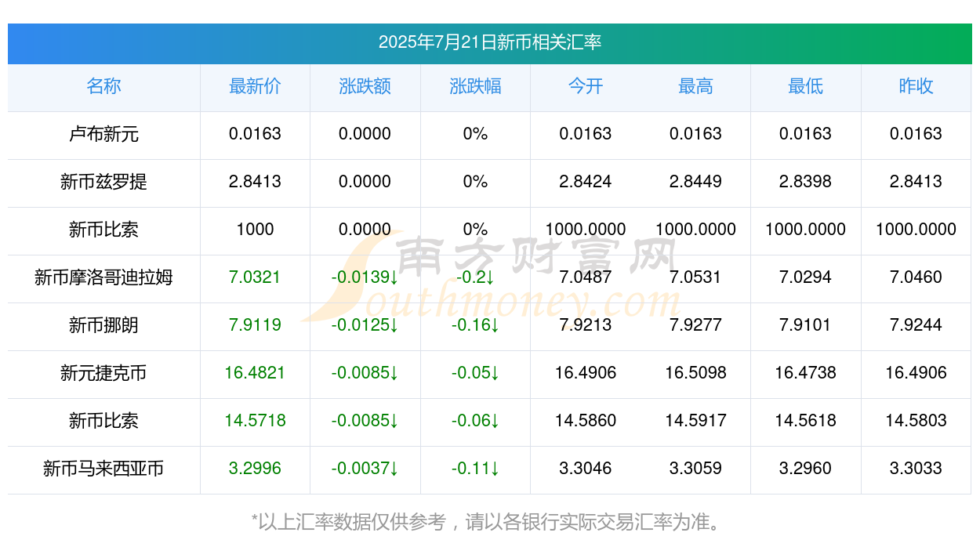Click the 最低 column header

[805, 86]
